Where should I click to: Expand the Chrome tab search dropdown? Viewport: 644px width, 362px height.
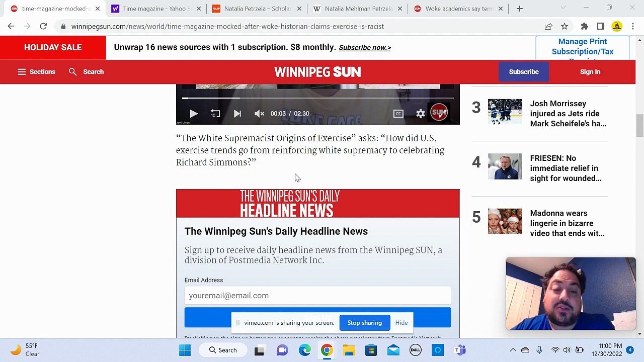tap(563, 8)
